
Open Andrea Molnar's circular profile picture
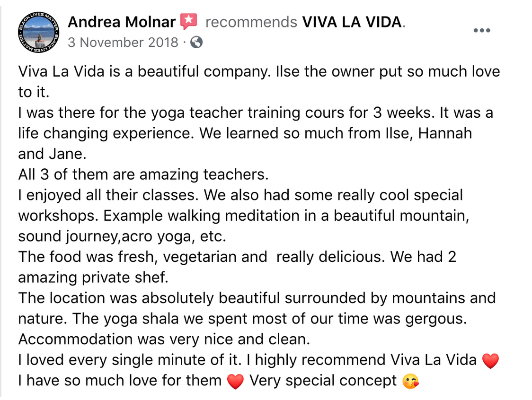(39, 32)
